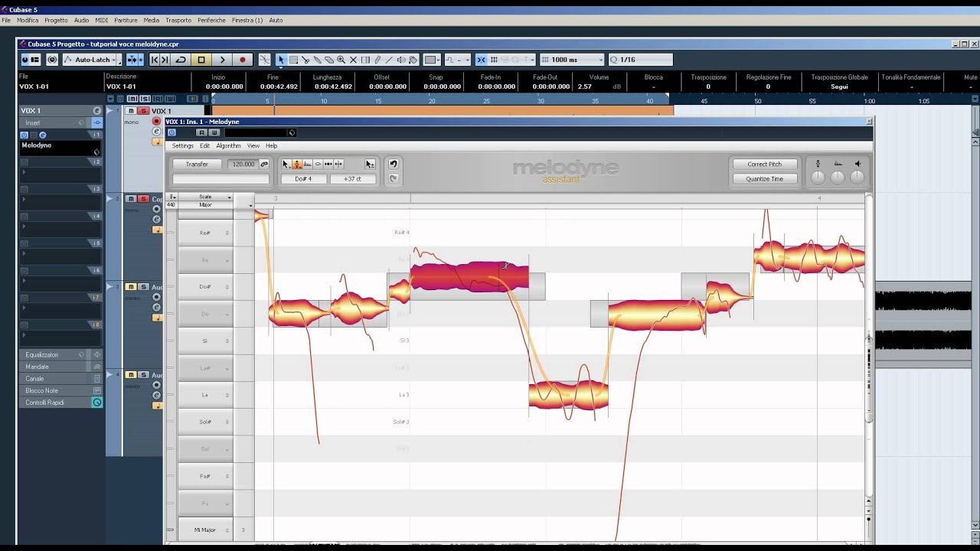Screen dimensions: 980x551
Task: Select the Melodyne Note Separation tool
Action: click(x=338, y=164)
